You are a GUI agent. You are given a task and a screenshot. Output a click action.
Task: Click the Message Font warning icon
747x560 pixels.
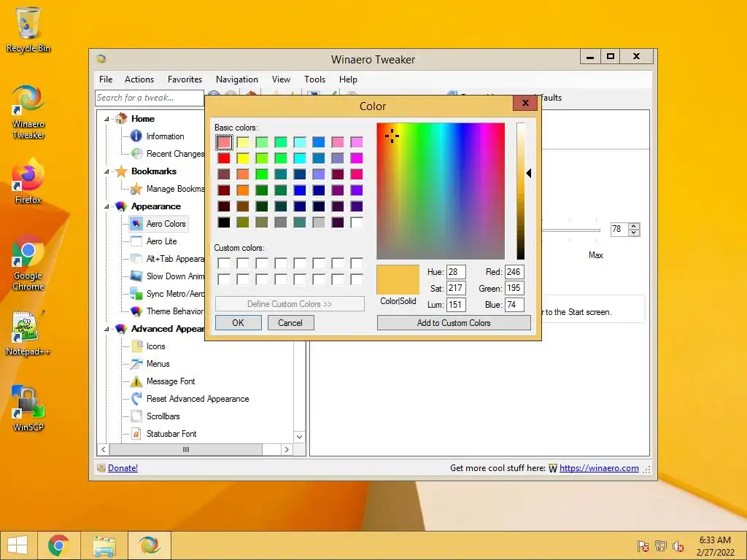pos(136,381)
